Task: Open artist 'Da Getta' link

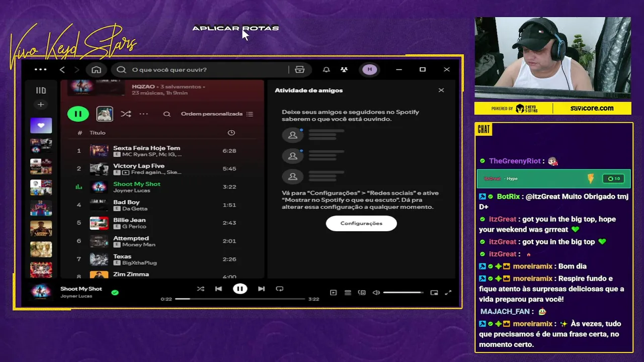Action: click(135, 209)
